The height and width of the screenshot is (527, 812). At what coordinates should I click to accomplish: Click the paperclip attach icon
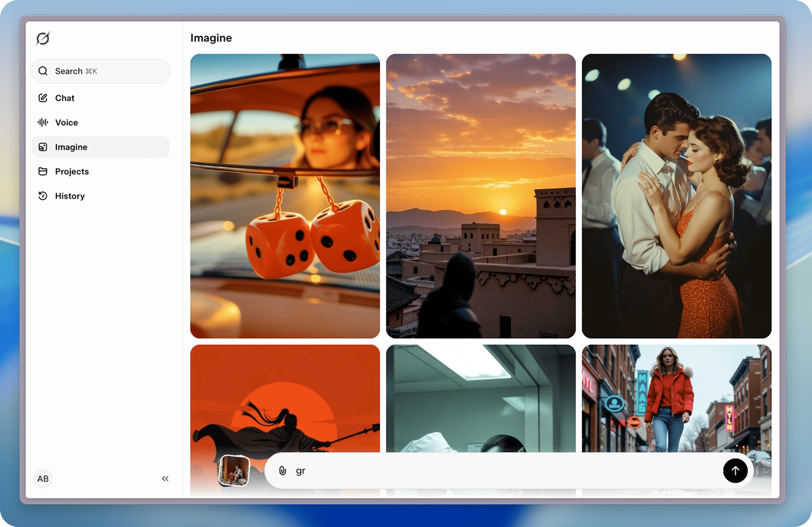click(x=283, y=471)
